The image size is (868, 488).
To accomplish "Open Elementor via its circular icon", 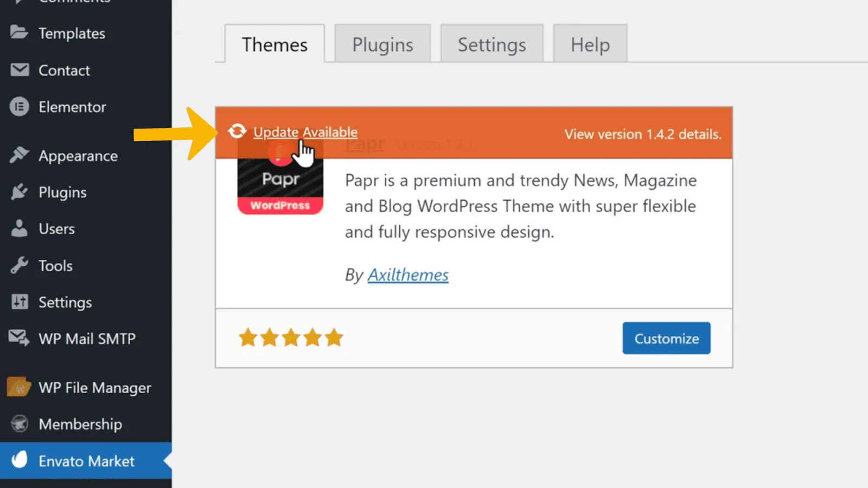I will click(20, 107).
